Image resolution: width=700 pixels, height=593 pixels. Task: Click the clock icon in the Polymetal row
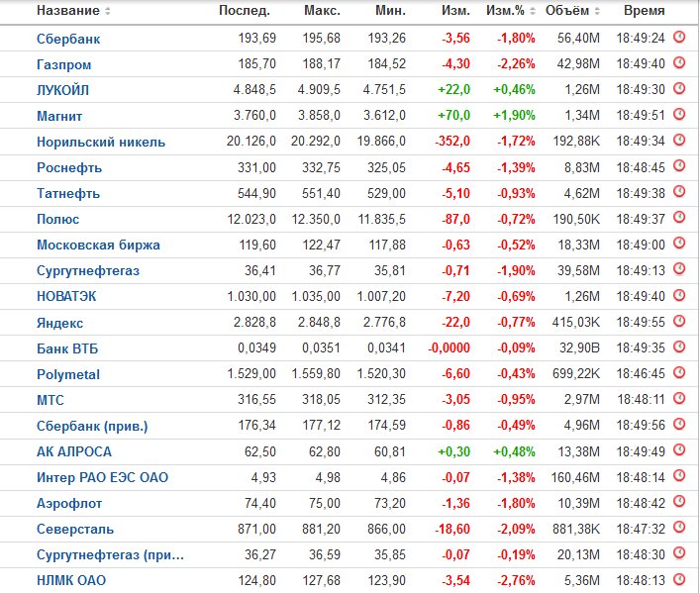click(679, 372)
